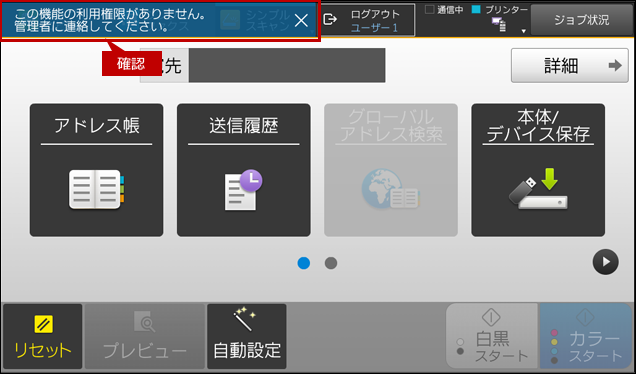Screen dimensions: 636x374
Task: Tap the ログアウト logout button
Action: click(x=368, y=20)
